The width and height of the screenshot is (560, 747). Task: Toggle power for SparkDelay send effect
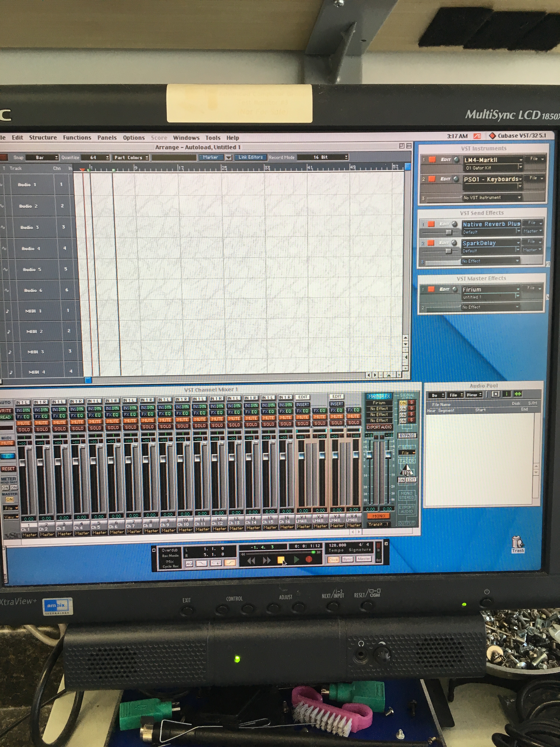431,243
